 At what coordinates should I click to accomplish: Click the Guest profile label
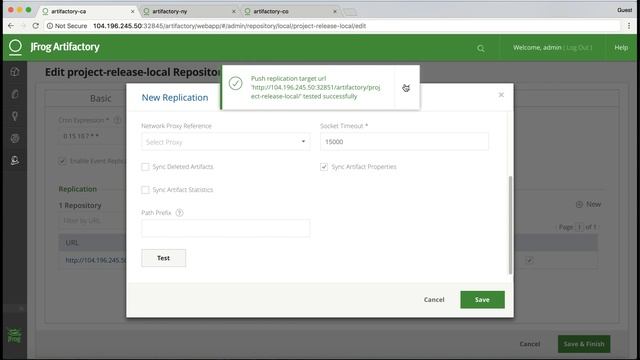(x=624, y=10)
